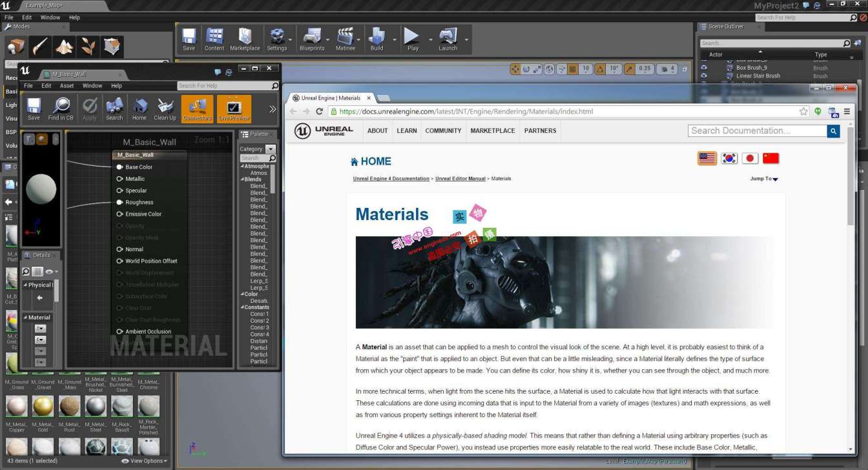Open Unreal Engine 4 Documentation breadcrumb link
This screenshot has width=868, height=470.
coord(391,179)
